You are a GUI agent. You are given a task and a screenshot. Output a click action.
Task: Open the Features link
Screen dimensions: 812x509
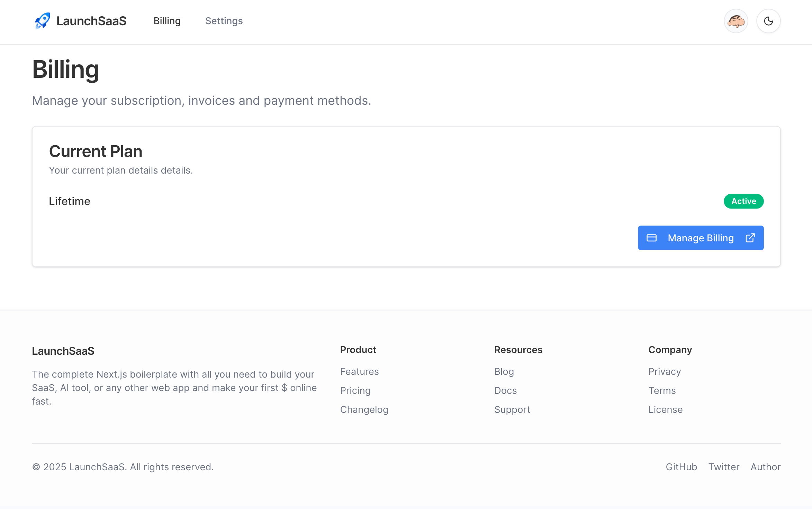(359, 371)
